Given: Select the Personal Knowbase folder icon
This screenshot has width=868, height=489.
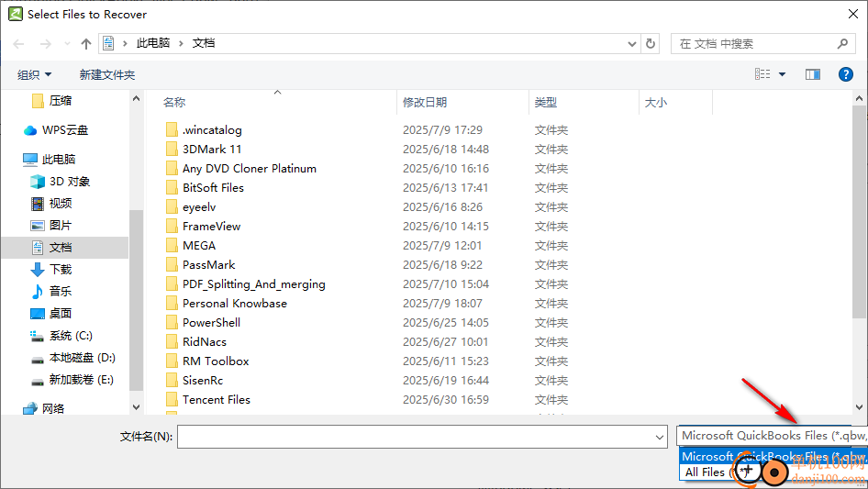Looking at the screenshot, I should 172,304.
